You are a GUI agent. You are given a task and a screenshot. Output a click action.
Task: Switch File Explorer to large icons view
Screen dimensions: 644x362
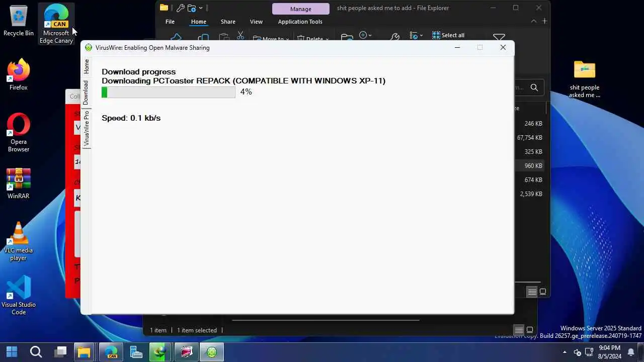[x=543, y=292]
